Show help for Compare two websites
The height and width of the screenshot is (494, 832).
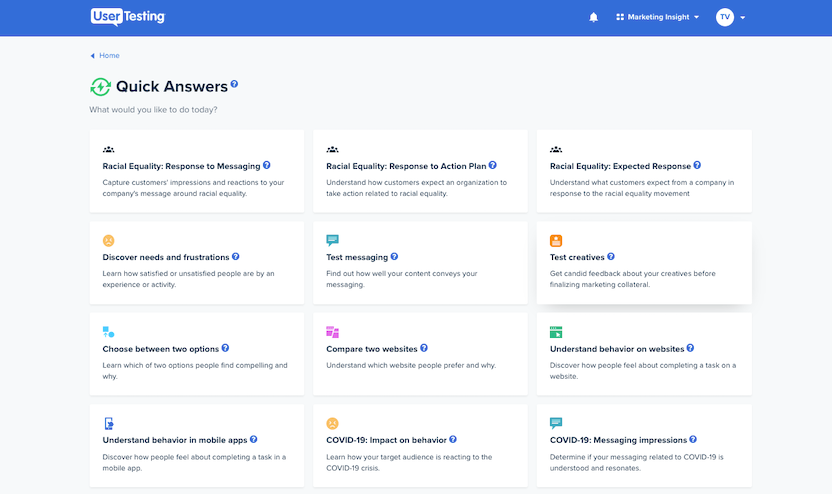pyautogui.click(x=424, y=348)
